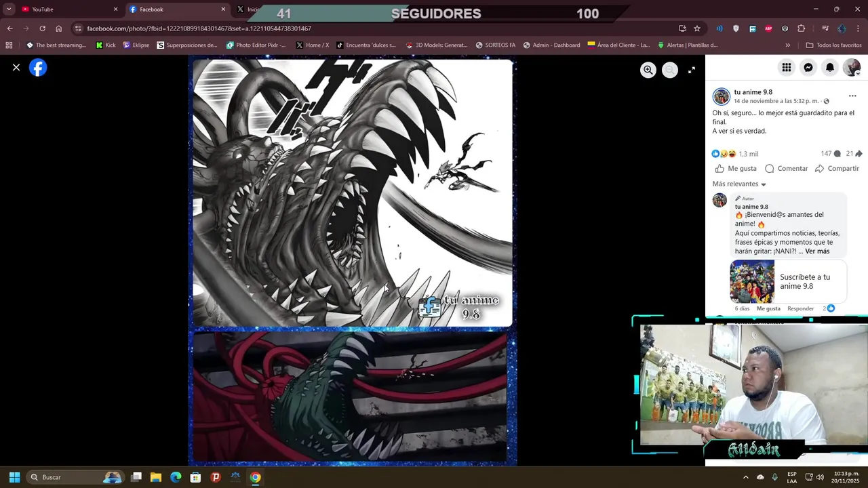Open the Admin - Dashboard bookmark

click(551, 45)
